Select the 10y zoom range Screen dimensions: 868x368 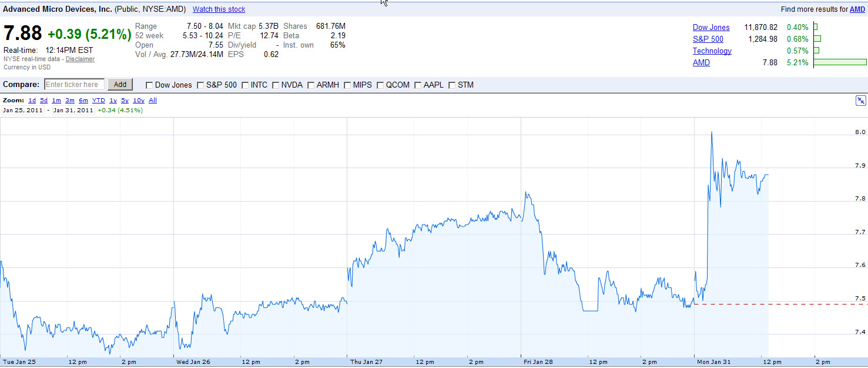click(x=138, y=101)
